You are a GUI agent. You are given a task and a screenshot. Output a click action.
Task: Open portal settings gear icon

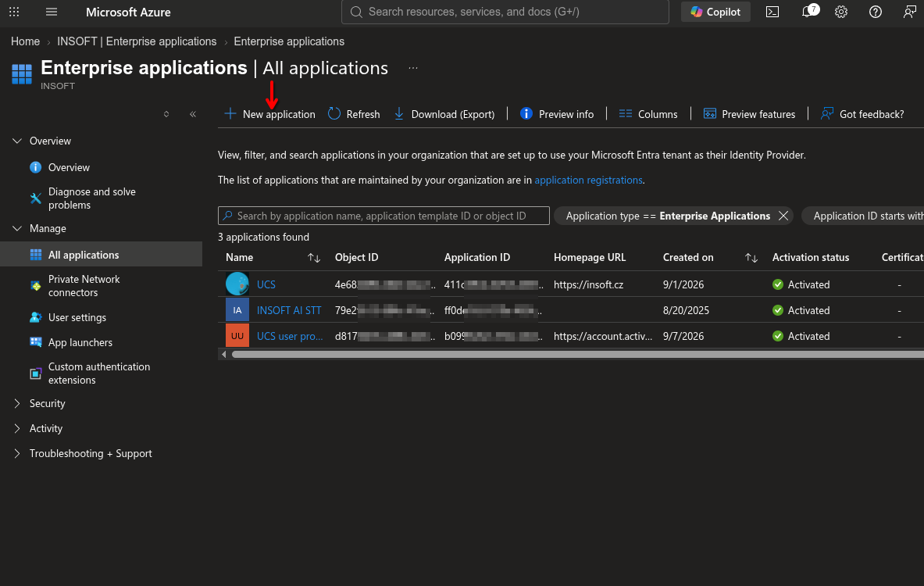point(841,12)
